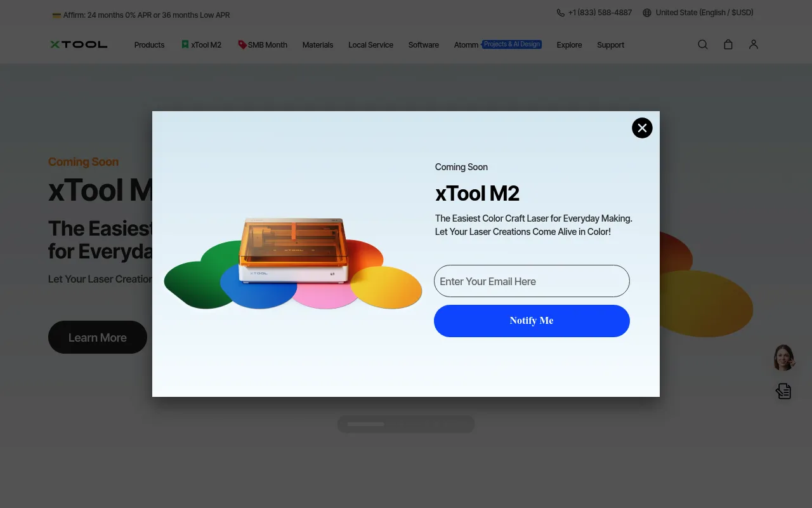812x508 pixels.
Task: Open the United State region selector
Action: point(704,13)
